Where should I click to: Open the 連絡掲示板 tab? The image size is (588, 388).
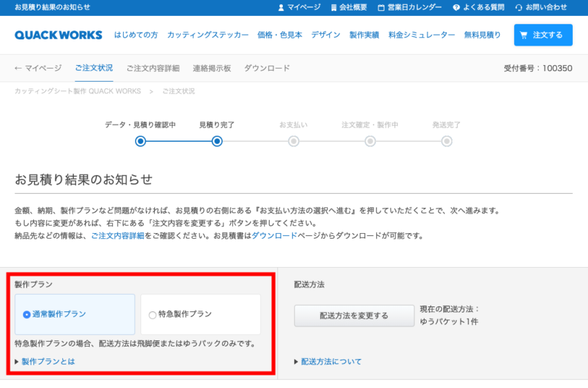tap(212, 68)
